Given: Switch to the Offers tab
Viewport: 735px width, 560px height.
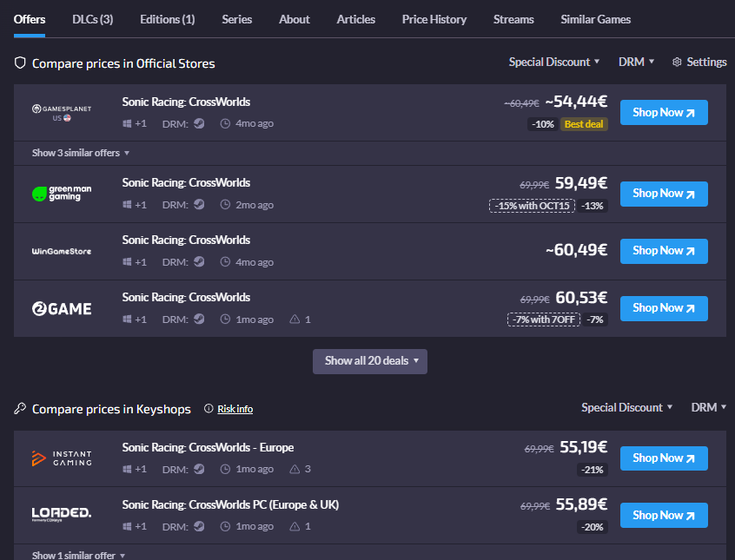Looking at the screenshot, I should point(29,19).
